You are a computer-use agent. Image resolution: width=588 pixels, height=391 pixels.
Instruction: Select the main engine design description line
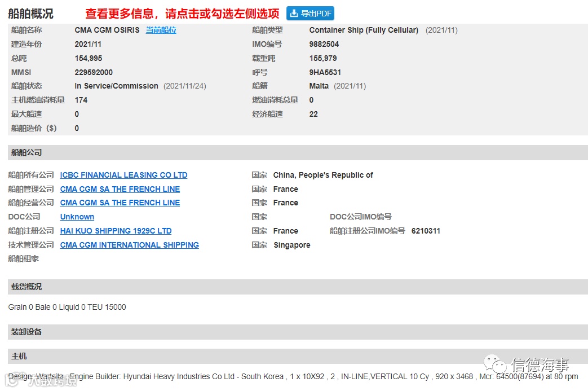pos(293,376)
